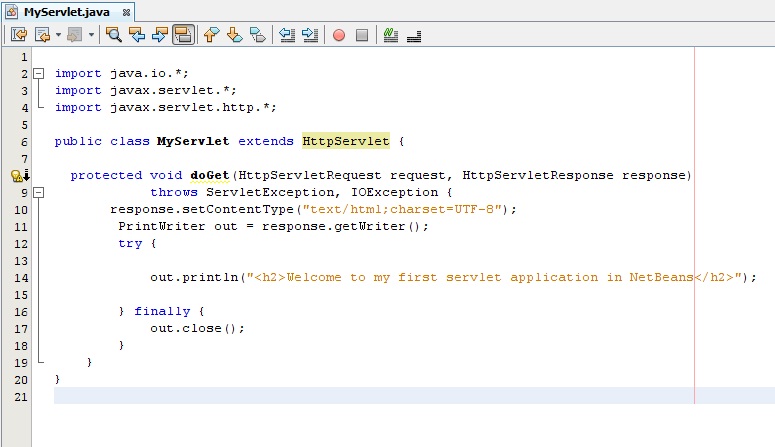This screenshot has height=447, width=775.
Task: Shift the line right
Action: [x=310, y=35]
